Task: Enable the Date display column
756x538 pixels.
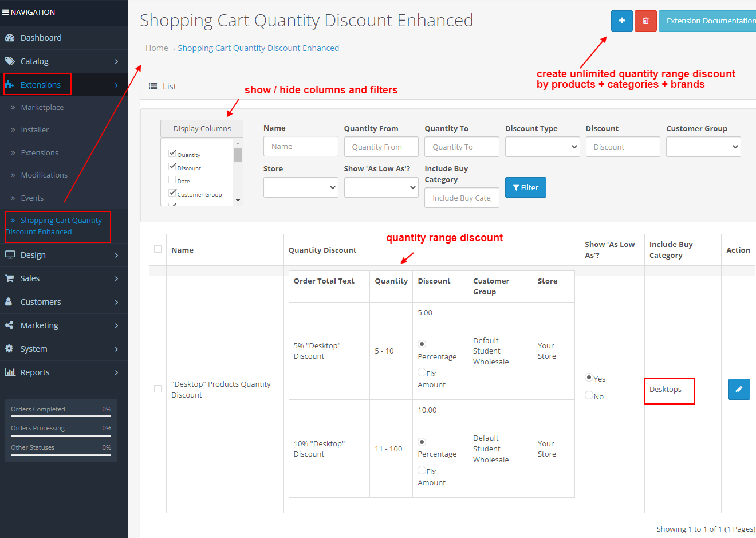Action: click(173, 180)
